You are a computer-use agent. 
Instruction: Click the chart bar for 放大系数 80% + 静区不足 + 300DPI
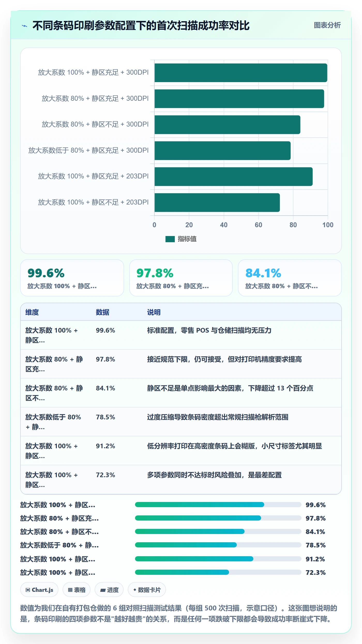[x=227, y=125]
